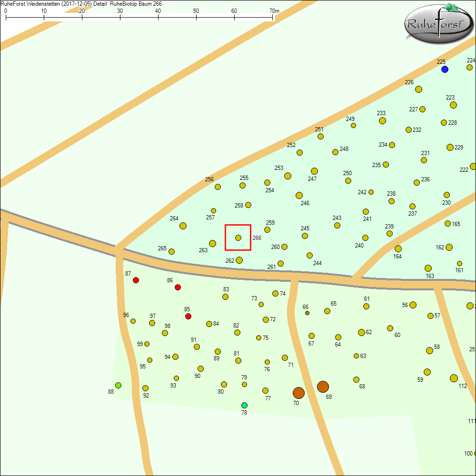Click the red label 266
The width and height of the screenshot is (476, 476).
coord(257,238)
